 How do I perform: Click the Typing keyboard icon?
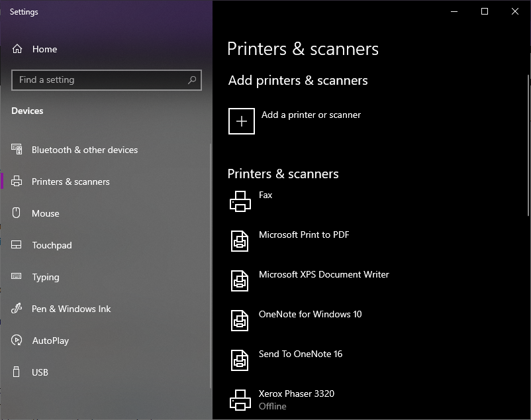pyautogui.click(x=17, y=277)
